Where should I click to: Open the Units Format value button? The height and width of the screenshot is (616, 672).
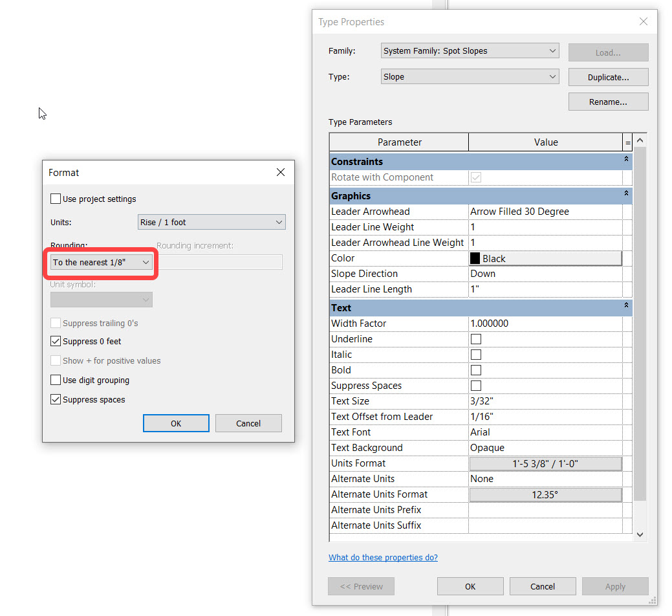545,463
